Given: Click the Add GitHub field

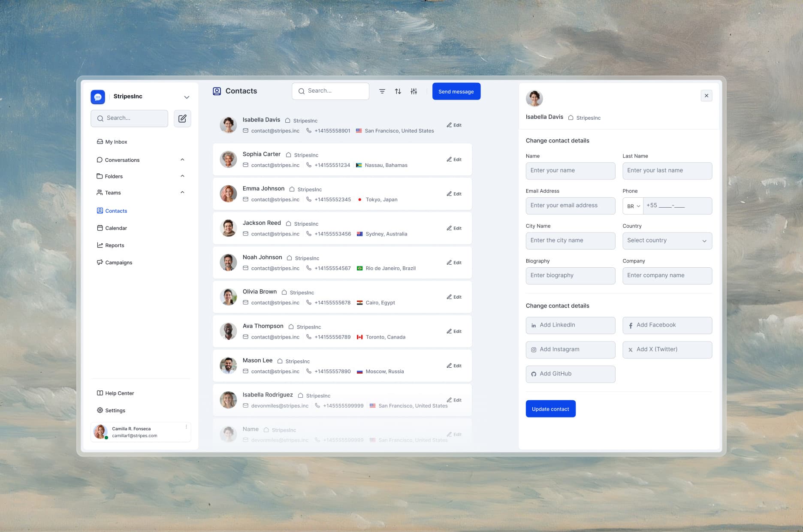Looking at the screenshot, I should 571,374.
